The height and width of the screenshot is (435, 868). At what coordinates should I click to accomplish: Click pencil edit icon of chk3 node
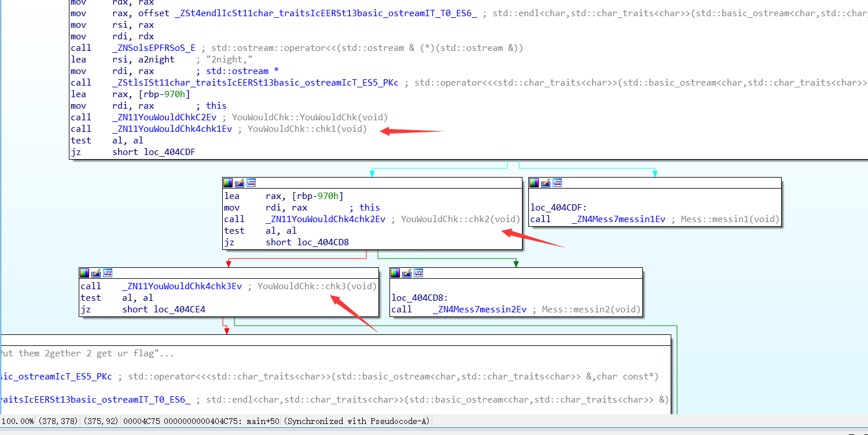[96, 273]
